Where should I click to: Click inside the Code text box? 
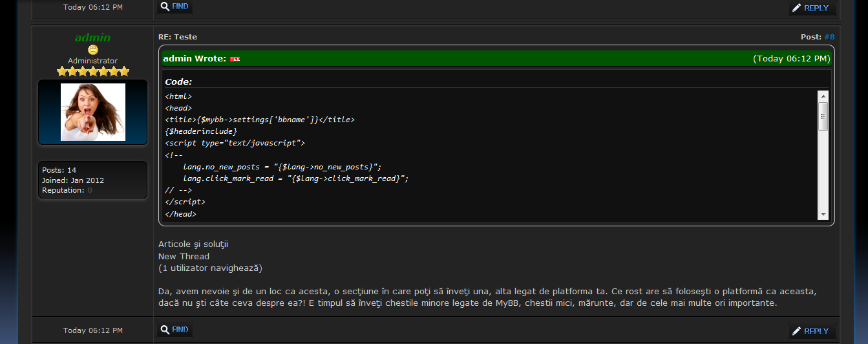tap(452, 155)
